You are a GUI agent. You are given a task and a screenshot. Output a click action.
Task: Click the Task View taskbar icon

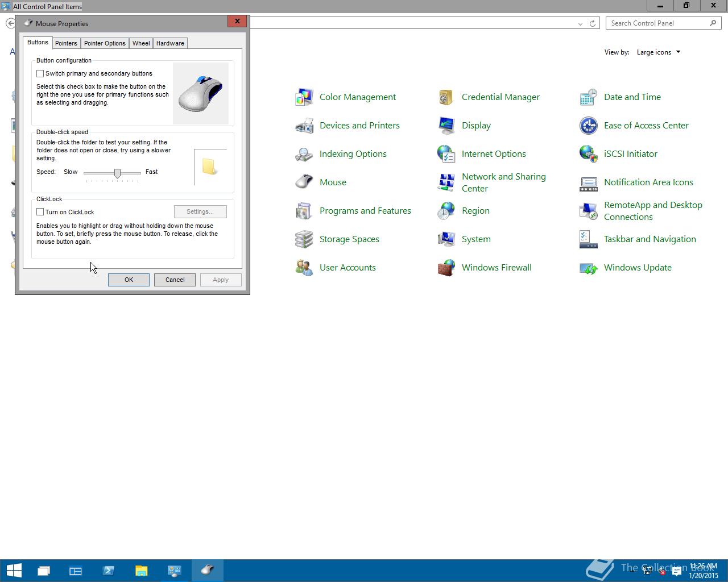pos(43,570)
